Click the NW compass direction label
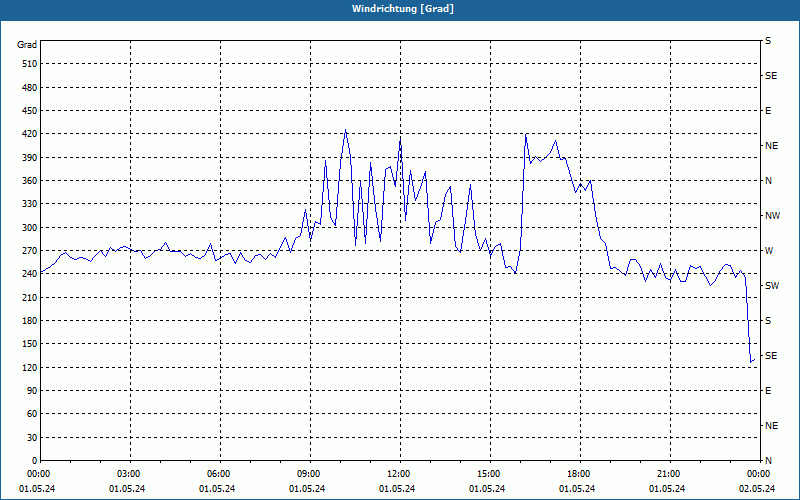This screenshot has height=500, width=800. [x=772, y=216]
